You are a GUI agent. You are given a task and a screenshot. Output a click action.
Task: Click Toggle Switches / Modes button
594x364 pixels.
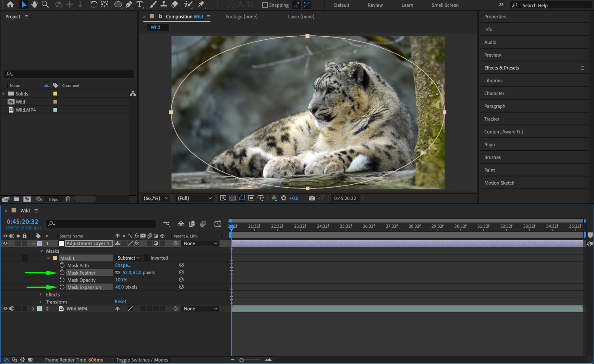[x=142, y=360]
